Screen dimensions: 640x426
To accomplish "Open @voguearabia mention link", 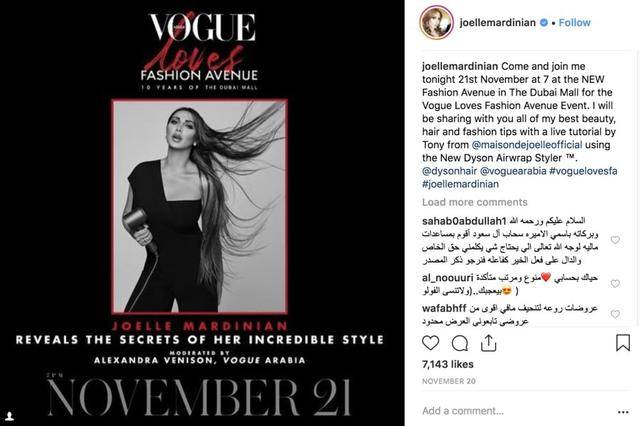I will click(x=513, y=171).
